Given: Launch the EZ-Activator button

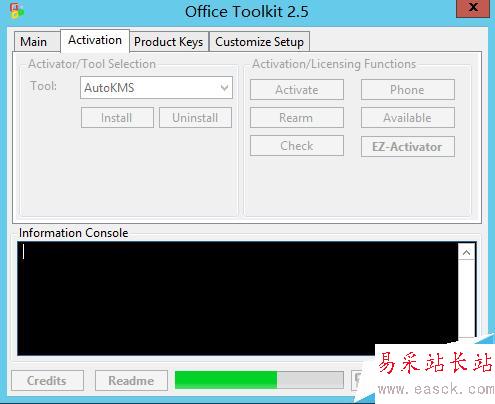Looking at the screenshot, I should [408, 147].
